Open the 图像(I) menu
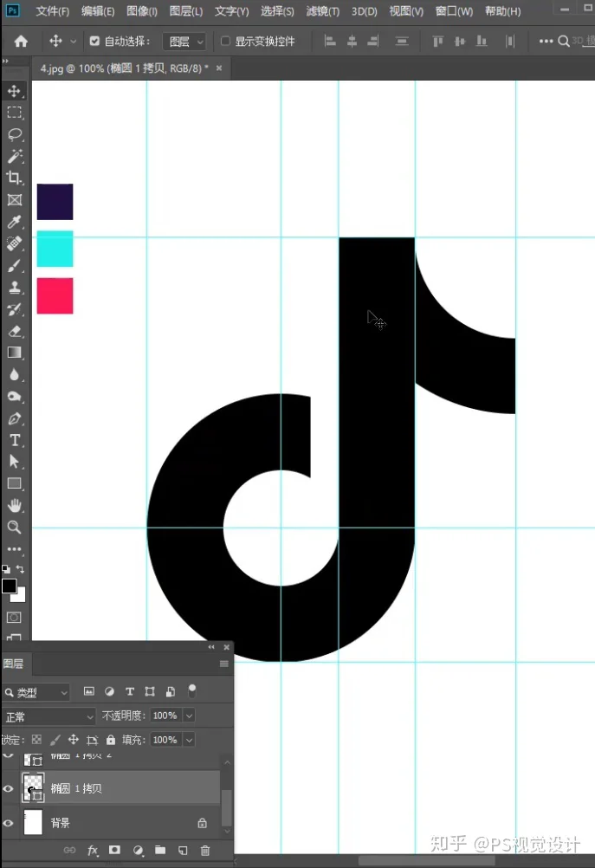The width and height of the screenshot is (595, 868). point(142,11)
